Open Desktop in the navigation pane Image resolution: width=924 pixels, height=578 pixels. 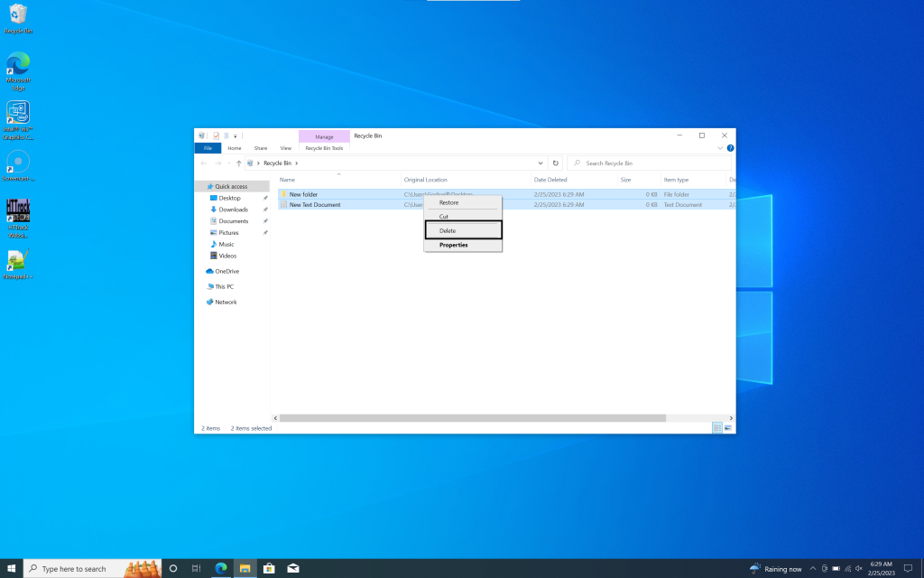coord(229,198)
